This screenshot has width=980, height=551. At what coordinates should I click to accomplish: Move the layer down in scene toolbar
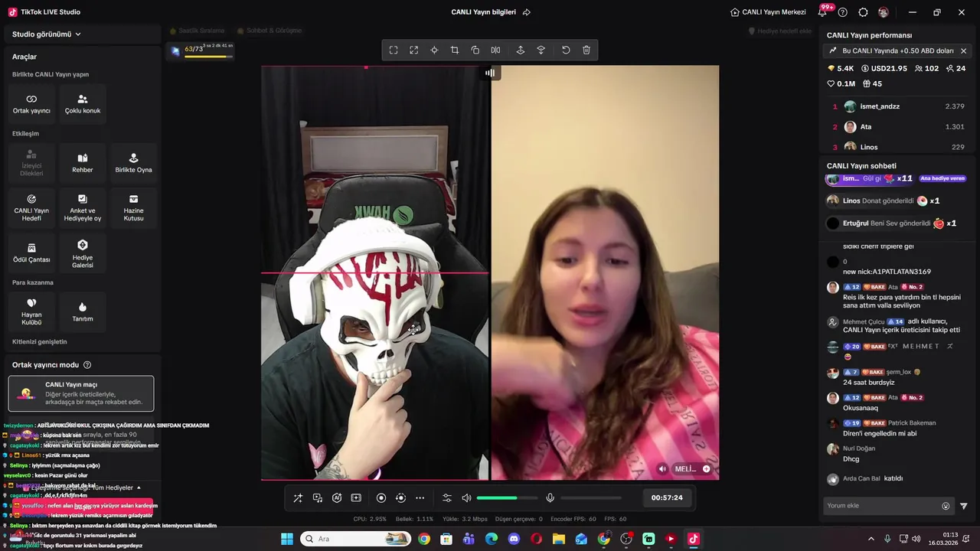(541, 51)
